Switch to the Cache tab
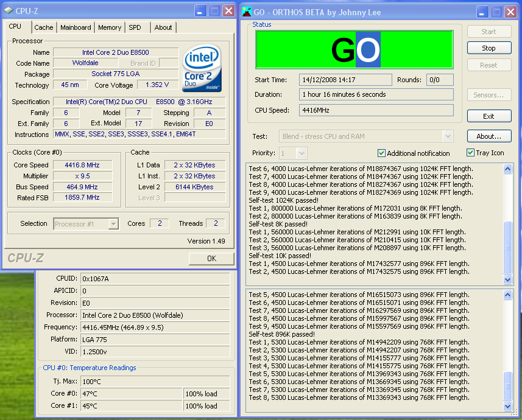 click(44, 27)
